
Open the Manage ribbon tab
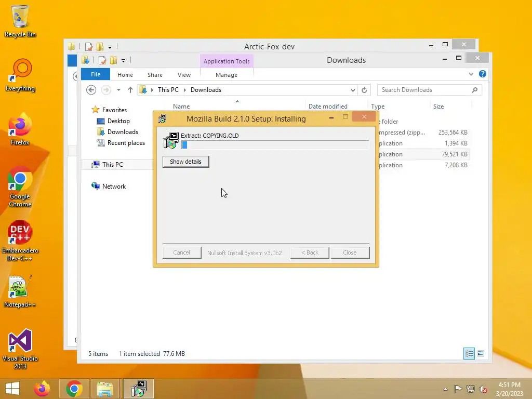pos(227,75)
